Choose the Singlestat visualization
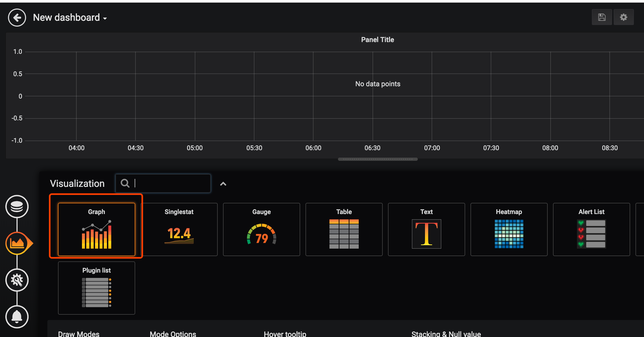This screenshot has height=337, width=644. click(179, 229)
